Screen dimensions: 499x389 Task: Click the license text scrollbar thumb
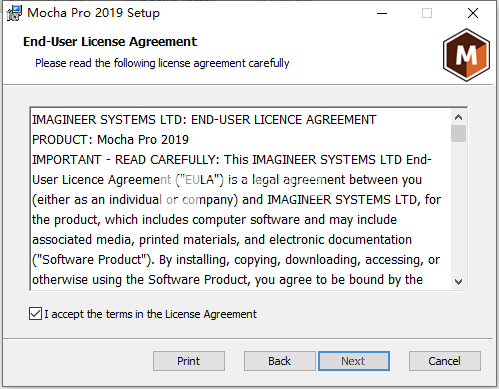pos(458,134)
